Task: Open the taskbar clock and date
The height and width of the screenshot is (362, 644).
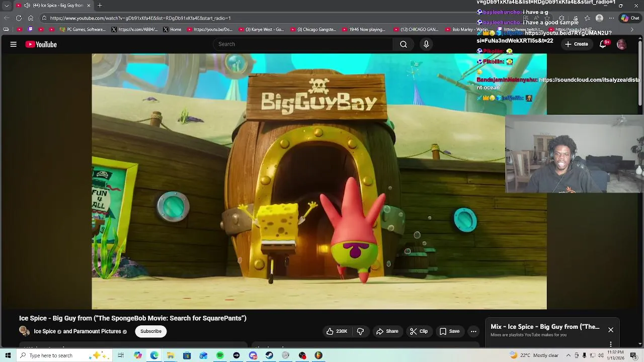Action: tap(615, 355)
